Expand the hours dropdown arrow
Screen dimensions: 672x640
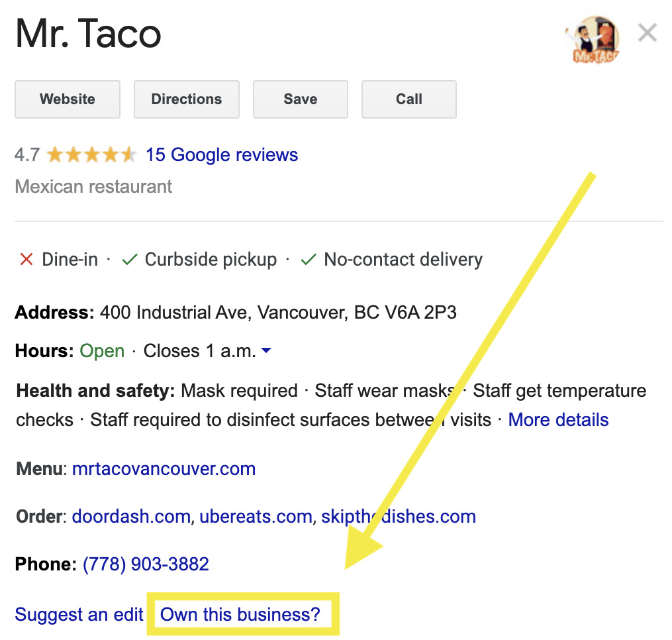coord(266,350)
